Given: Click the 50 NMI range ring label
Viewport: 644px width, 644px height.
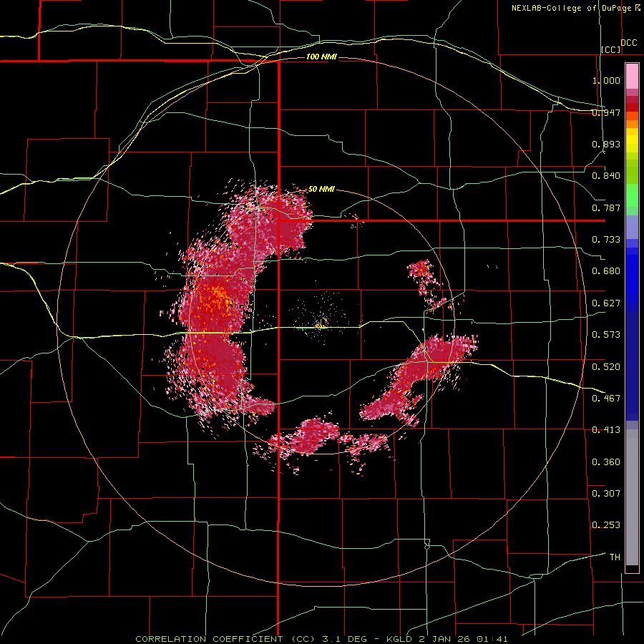Looking at the screenshot, I should coord(321,189).
